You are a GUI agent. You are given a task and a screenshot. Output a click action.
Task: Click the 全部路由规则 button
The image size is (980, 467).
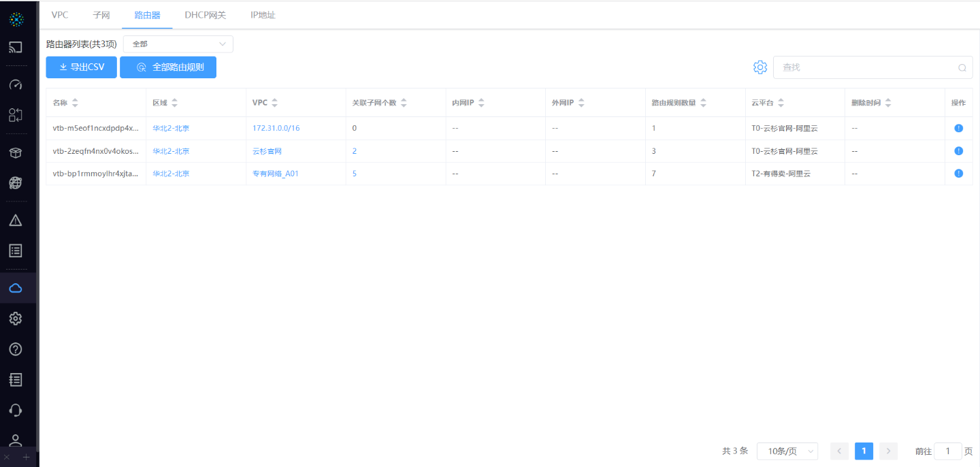click(168, 67)
